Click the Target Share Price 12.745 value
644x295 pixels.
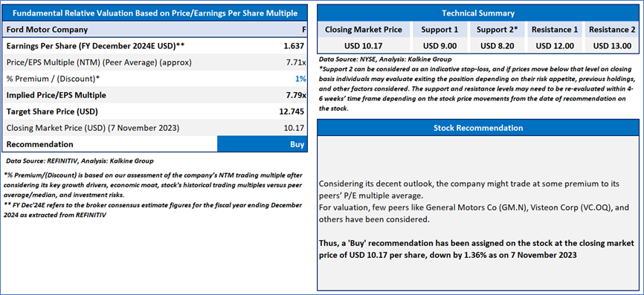(292, 111)
